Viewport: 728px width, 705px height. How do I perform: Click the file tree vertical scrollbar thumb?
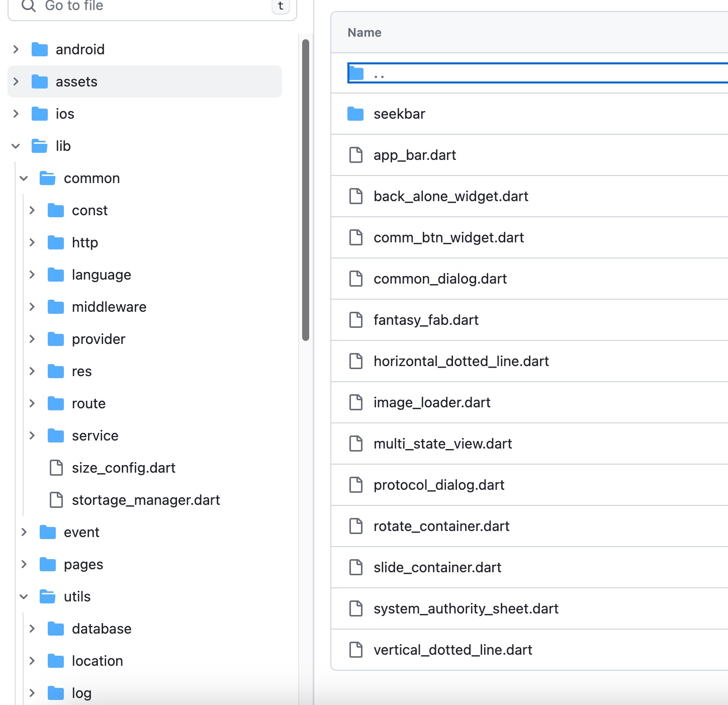pyautogui.click(x=305, y=190)
